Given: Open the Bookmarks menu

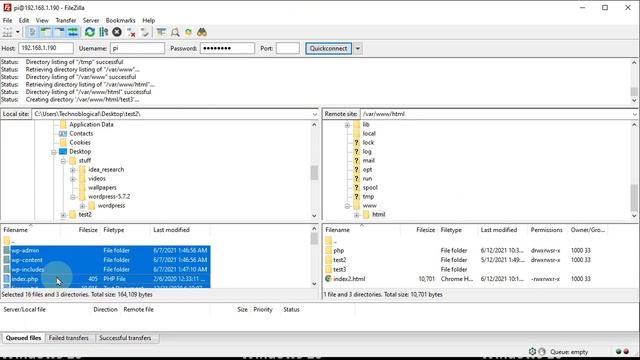Looking at the screenshot, I should click(x=120, y=20).
